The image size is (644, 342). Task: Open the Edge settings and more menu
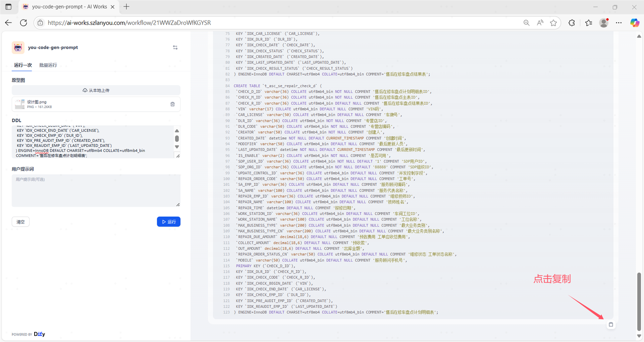coord(619,23)
